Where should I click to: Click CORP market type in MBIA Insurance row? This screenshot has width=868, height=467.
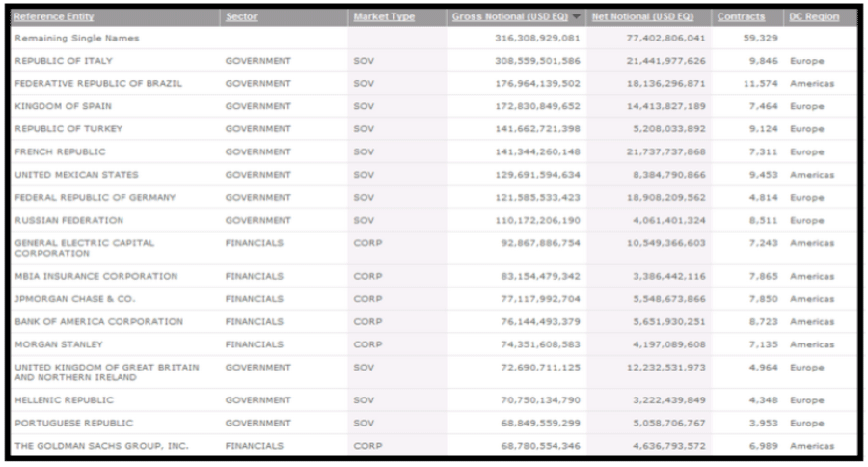[x=367, y=276]
